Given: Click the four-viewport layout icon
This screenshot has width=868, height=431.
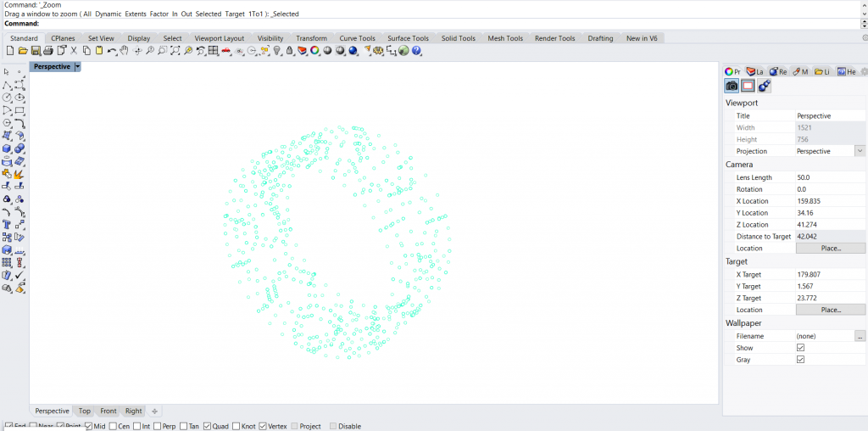Looking at the screenshot, I should click(x=213, y=50).
